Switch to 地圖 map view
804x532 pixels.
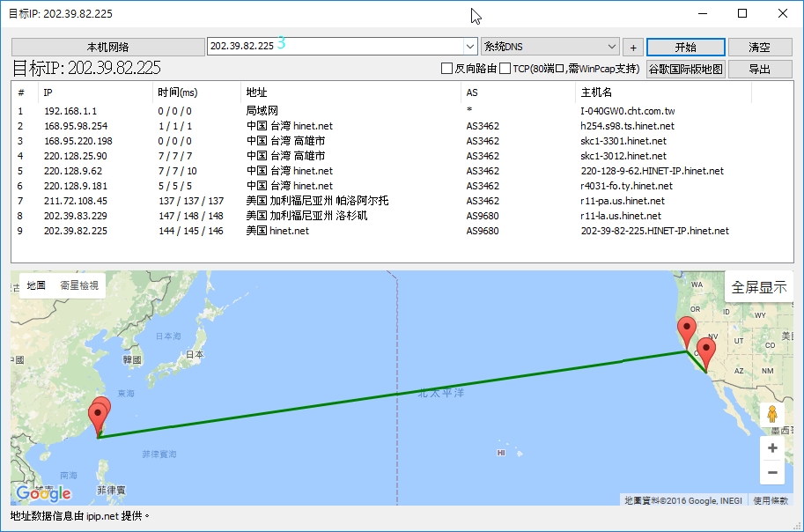(36, 285)
